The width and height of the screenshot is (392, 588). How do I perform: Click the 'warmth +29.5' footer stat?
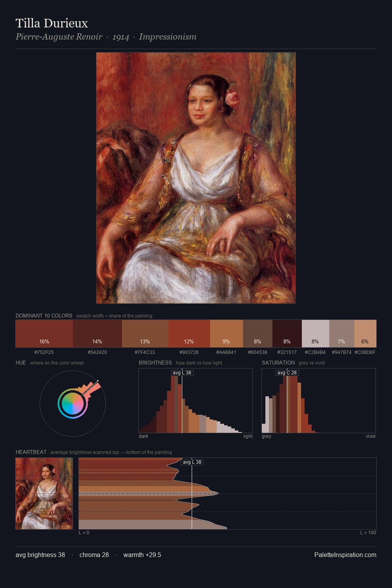[142, 555]
